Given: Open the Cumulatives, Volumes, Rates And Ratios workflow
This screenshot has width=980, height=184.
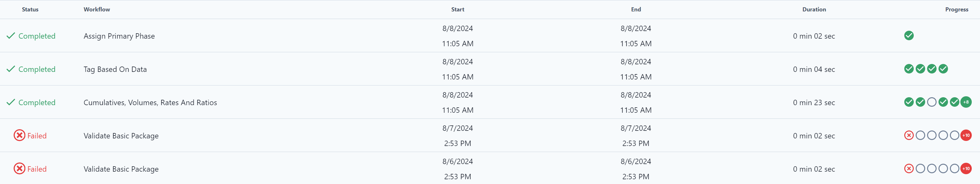Looking at the screenshot, I should (150, 103).
